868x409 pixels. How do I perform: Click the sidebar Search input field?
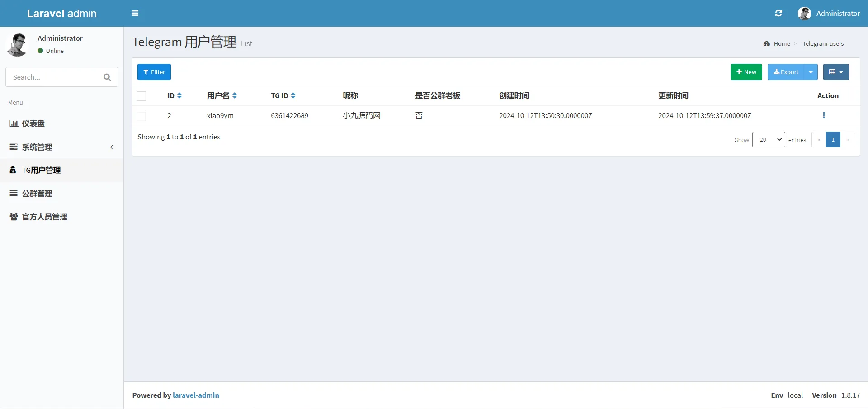54,77
